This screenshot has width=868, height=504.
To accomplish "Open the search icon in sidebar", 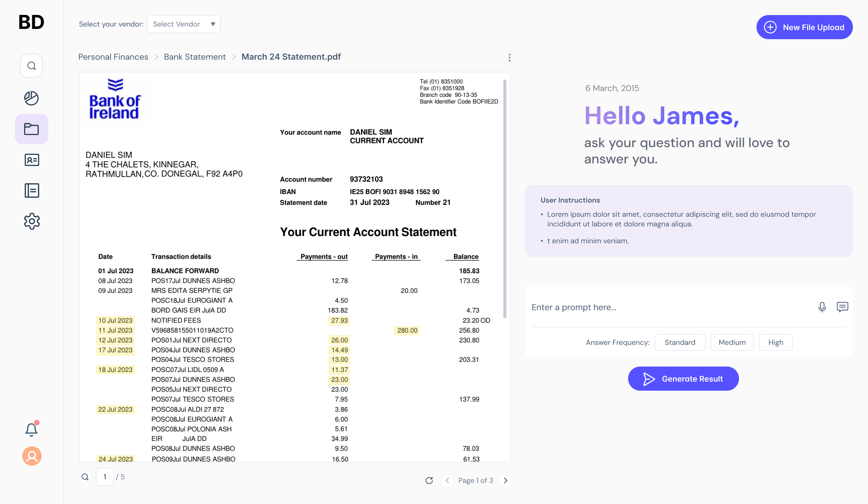I will (31, 65).
